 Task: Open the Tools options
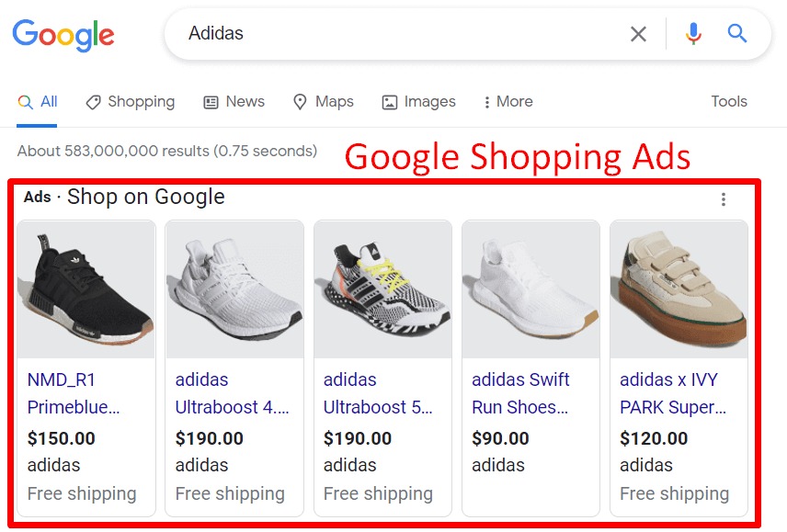tap(728, 101)
